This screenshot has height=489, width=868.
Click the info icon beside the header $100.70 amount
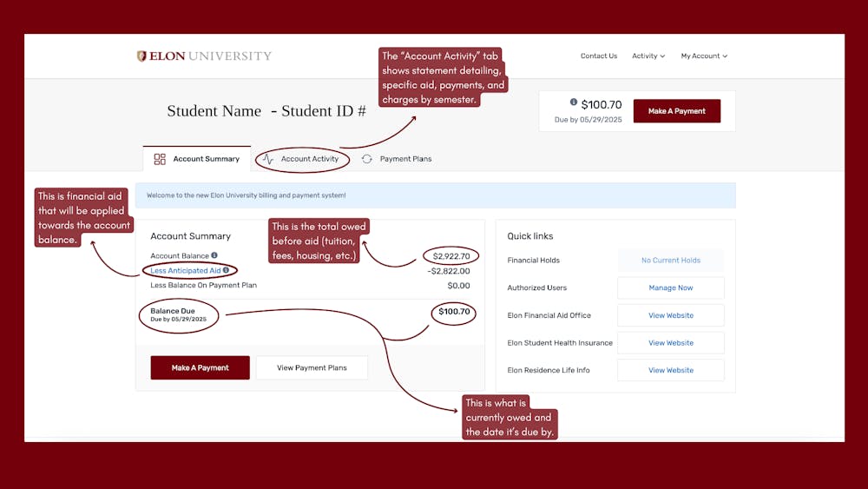(574, 102)
